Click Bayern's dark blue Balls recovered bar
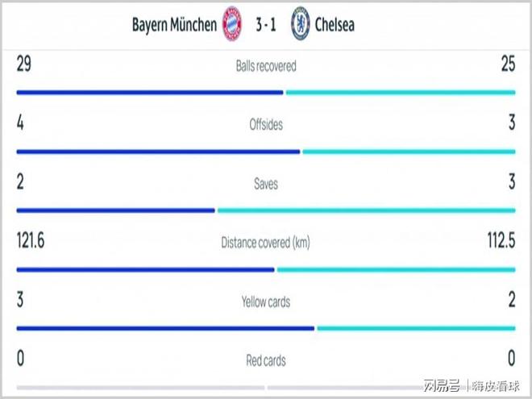 (150, 92)
